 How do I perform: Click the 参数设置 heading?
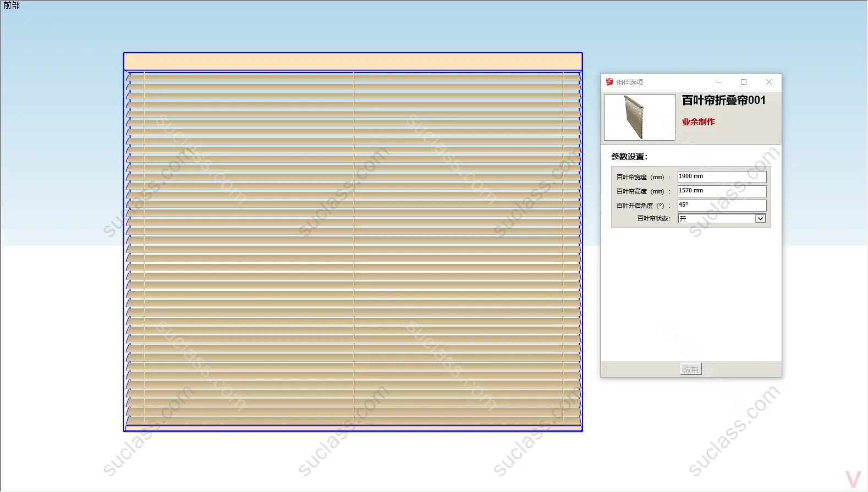(629, 157)
